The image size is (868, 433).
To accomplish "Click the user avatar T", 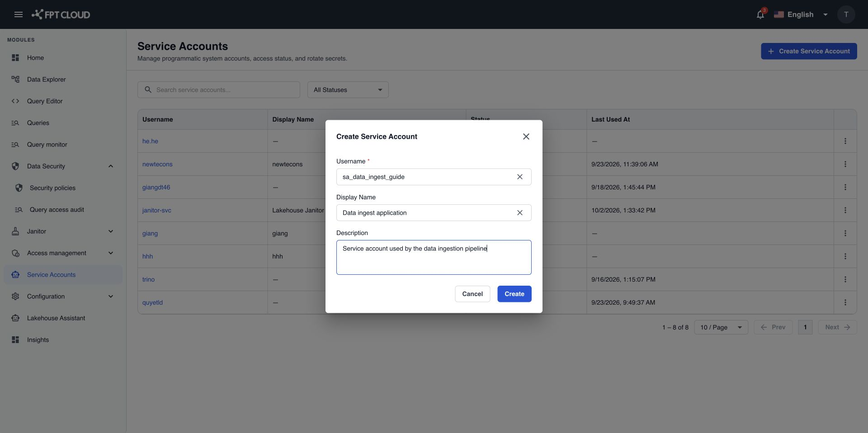I will pyautogui.click(x=846, y=14).
